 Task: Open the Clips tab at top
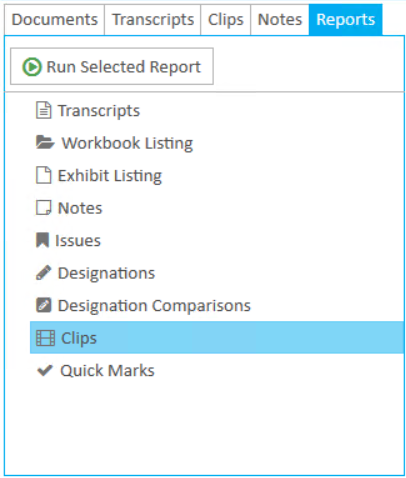(x=226, y=19)
